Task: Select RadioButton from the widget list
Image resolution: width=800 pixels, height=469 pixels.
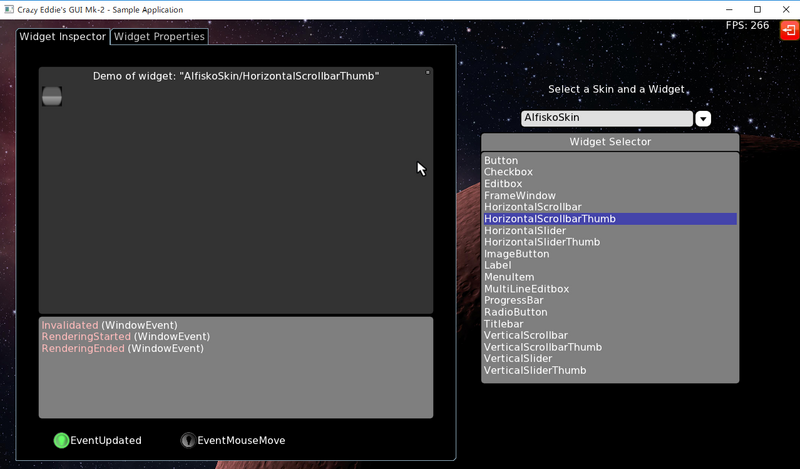Action: 515,312
